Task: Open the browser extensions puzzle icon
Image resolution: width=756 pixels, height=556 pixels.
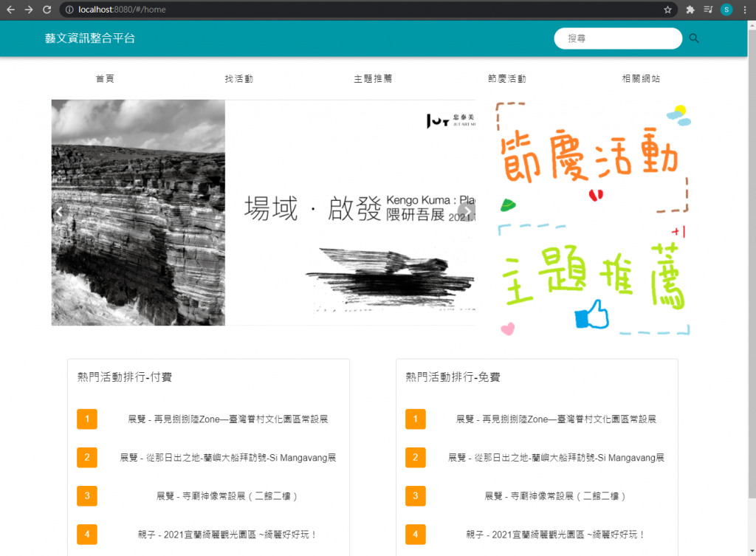Action: click(690, 10)
